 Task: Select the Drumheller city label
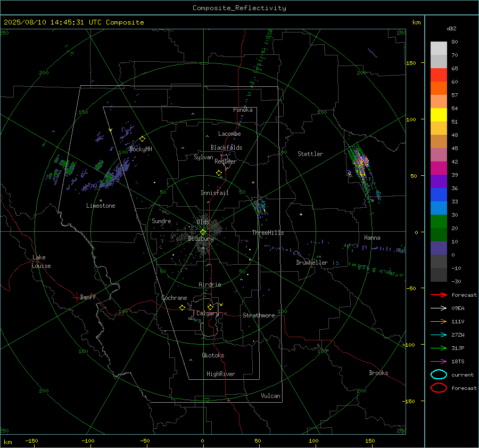(x=312, y=263)
